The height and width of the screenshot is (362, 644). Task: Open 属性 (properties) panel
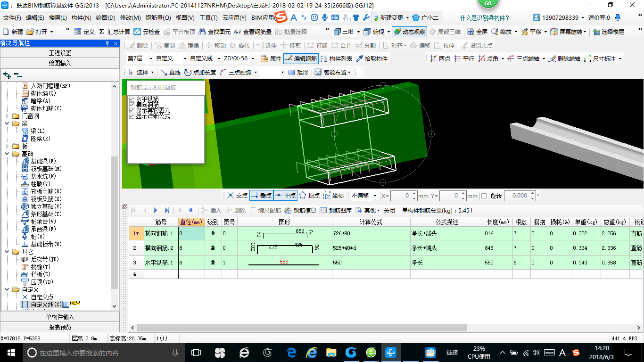[271, 59]
